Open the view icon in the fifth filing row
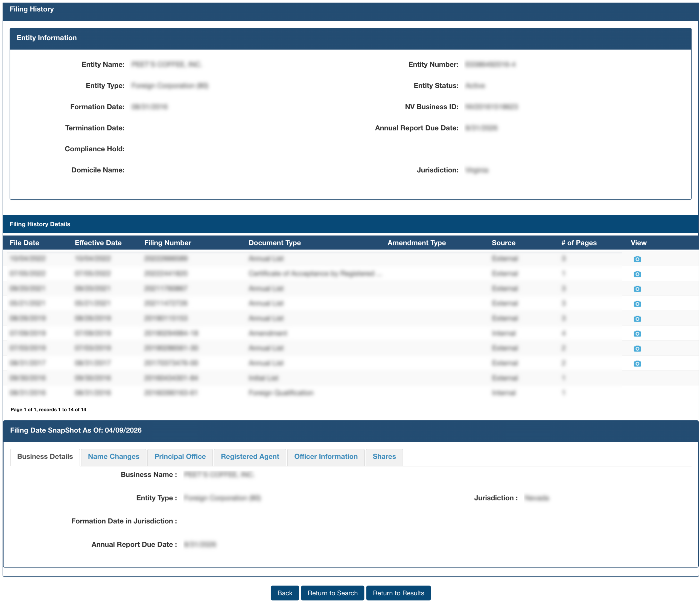Viewport: 700px width, 609px height. click(x=637, y=319)
